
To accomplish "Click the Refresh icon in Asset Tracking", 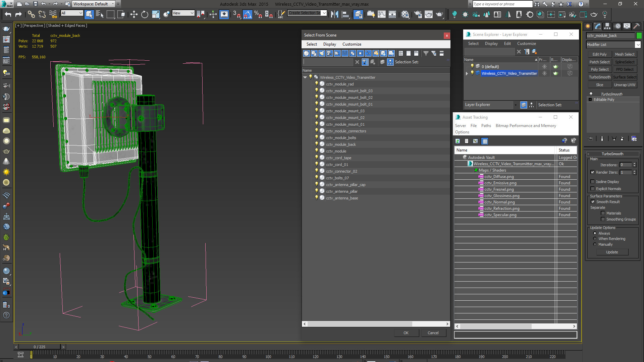I will pos(458,141).
